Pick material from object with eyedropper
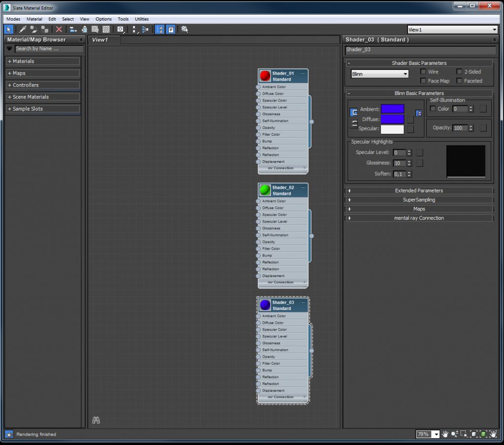 [23, 30]
